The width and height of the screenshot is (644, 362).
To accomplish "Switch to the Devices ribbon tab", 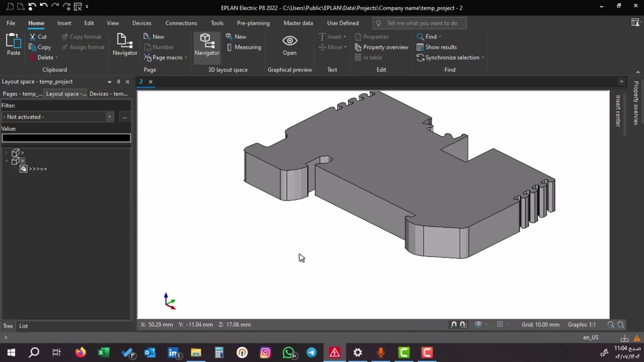I will 142,23.
